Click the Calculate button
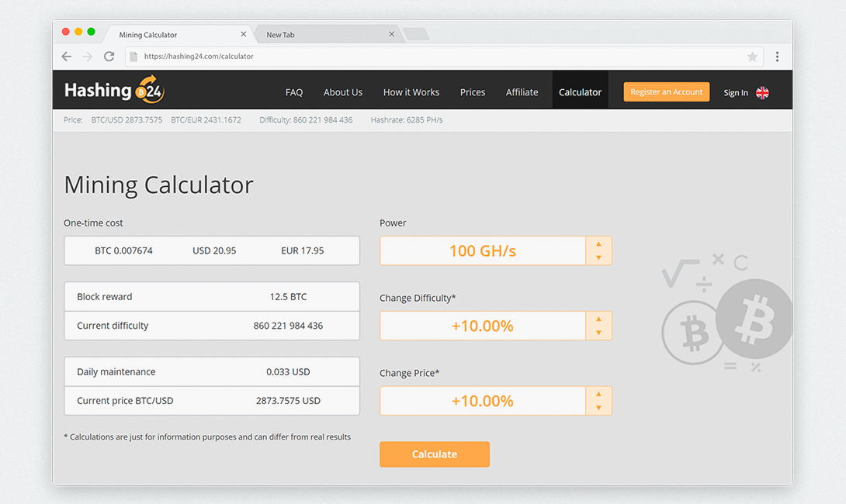The height and width of the screenshot is (504, 846). (435, 454)
